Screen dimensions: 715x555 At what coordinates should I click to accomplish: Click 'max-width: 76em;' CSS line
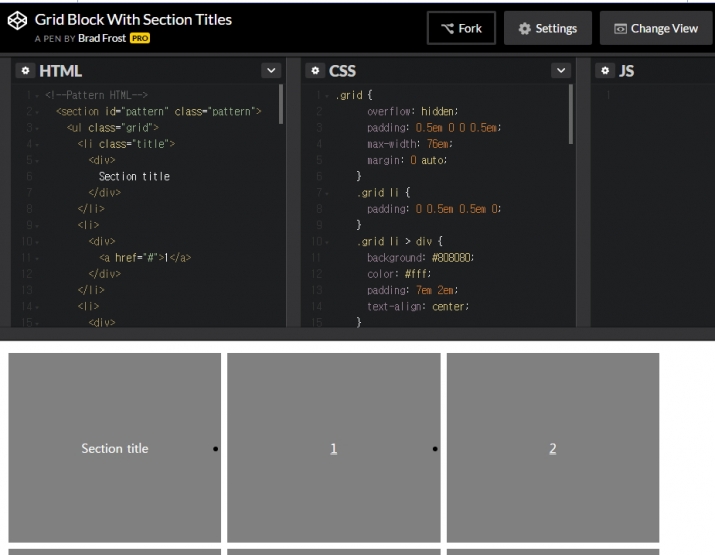(x=409, y=144)
